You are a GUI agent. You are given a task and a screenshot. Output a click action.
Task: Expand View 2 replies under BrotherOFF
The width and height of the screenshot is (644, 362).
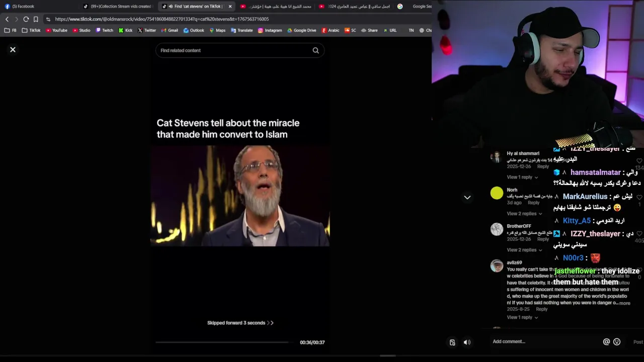(523, 250)
